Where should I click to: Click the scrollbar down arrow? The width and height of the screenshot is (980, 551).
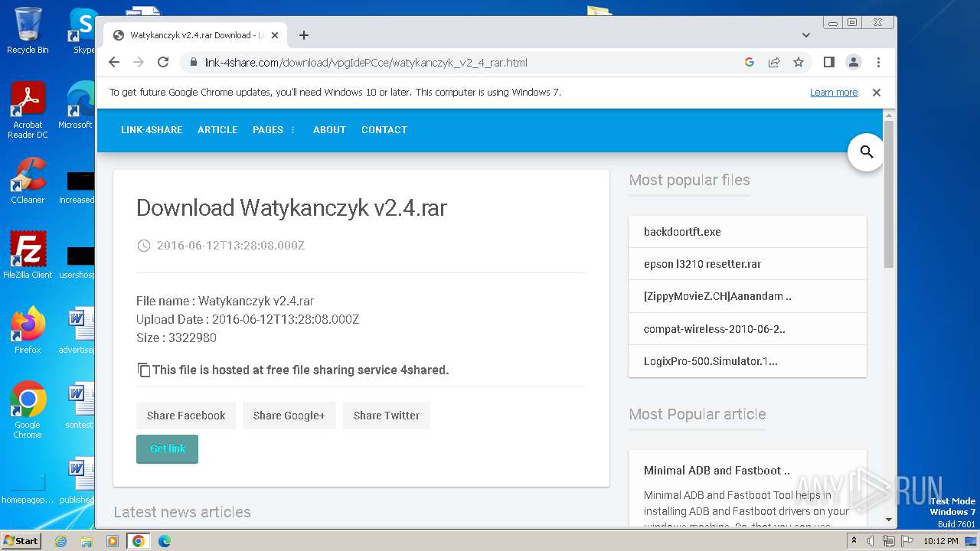pyautogui.click(x=889, y=520)
